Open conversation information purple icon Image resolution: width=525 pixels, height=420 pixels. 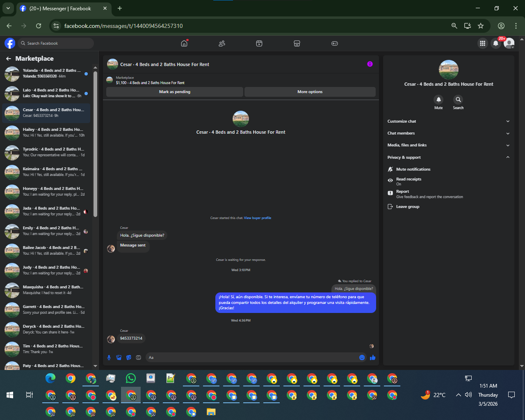[370, 64]
